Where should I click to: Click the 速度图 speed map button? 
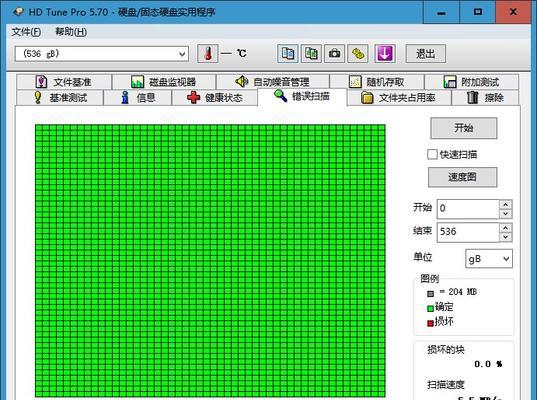click(x=463, y=177)
